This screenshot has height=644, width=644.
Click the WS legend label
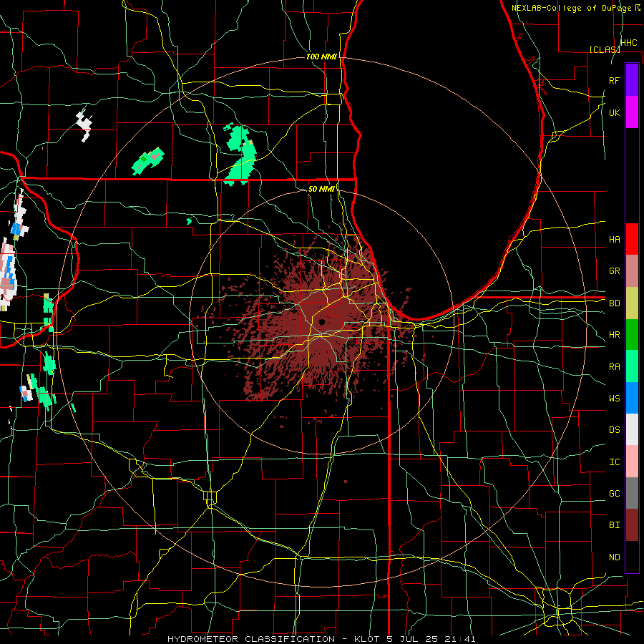[614, 399]
